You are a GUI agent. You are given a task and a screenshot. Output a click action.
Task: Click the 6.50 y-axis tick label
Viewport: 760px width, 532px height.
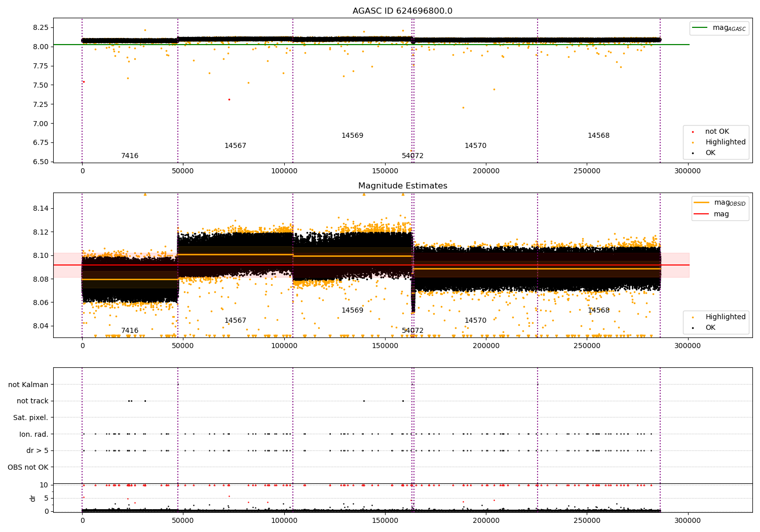[x=41, y=162]
